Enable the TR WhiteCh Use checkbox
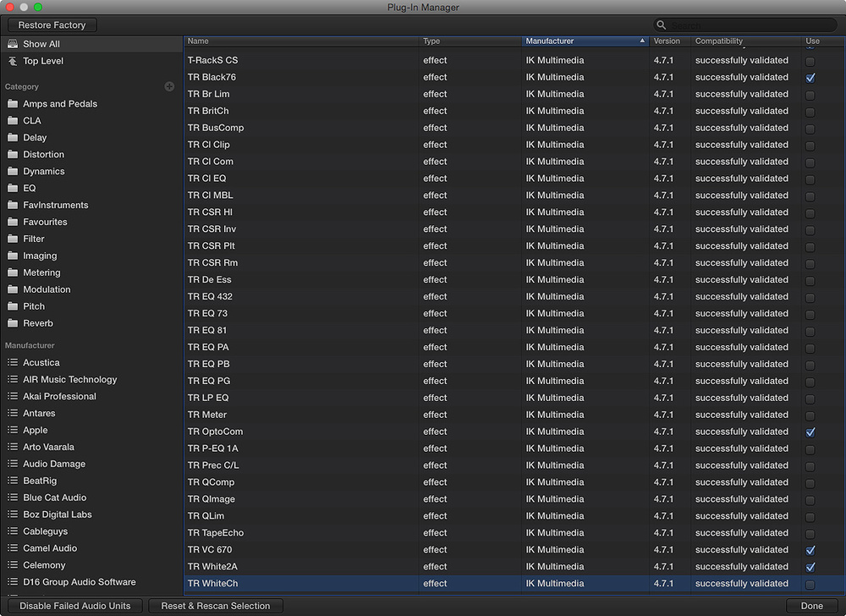Screen dimensions: 846x616 pyautogui.click(x=810, y=584)
